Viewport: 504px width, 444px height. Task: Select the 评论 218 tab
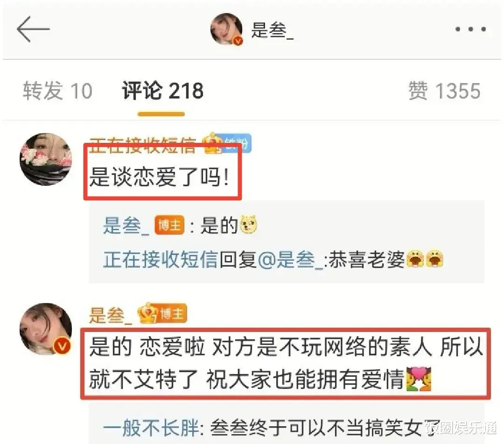coord(162,91)
